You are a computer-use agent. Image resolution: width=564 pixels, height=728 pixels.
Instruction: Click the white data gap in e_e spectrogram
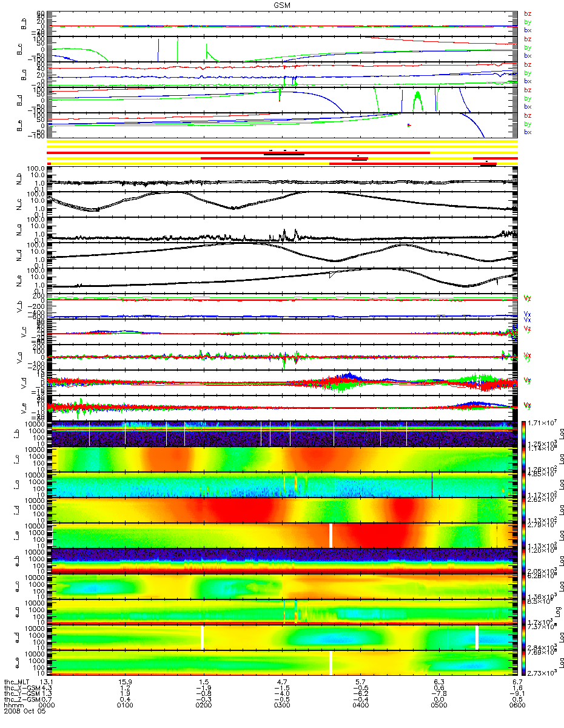(x=331, y=663)
